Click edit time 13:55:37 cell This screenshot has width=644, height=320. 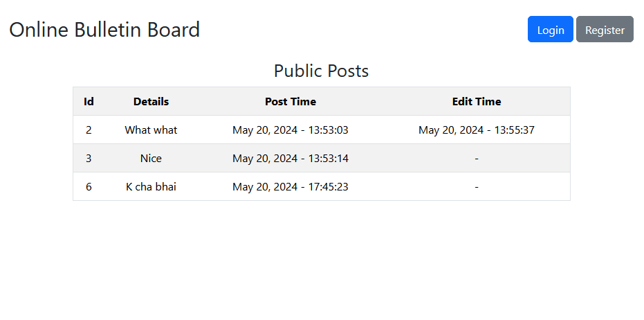477,130
